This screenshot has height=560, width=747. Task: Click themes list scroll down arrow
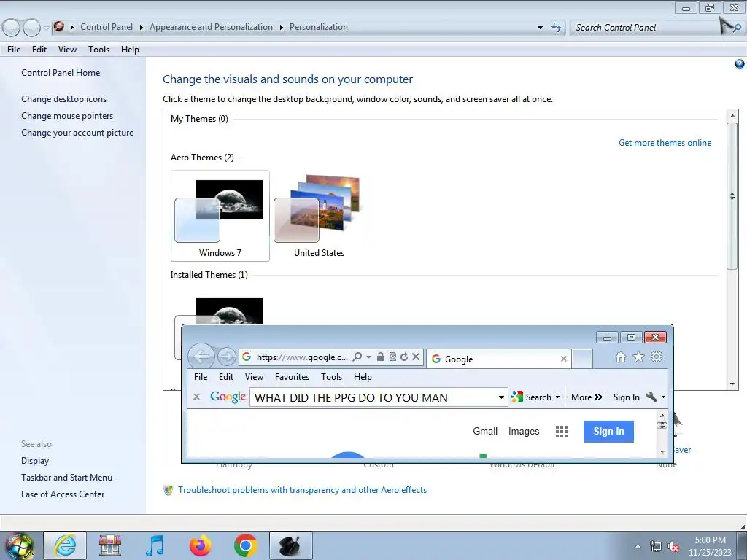coord(732,384)
